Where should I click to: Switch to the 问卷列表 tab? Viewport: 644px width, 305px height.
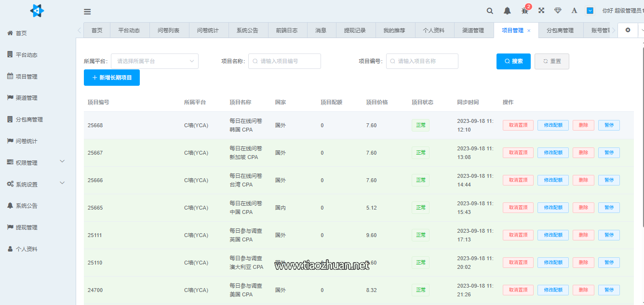(169, 30)
